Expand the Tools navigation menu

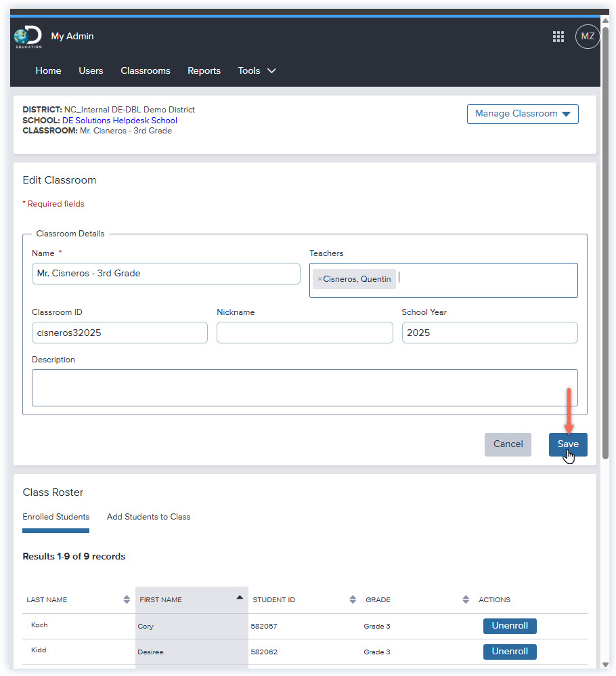click(x=257, y=70)
